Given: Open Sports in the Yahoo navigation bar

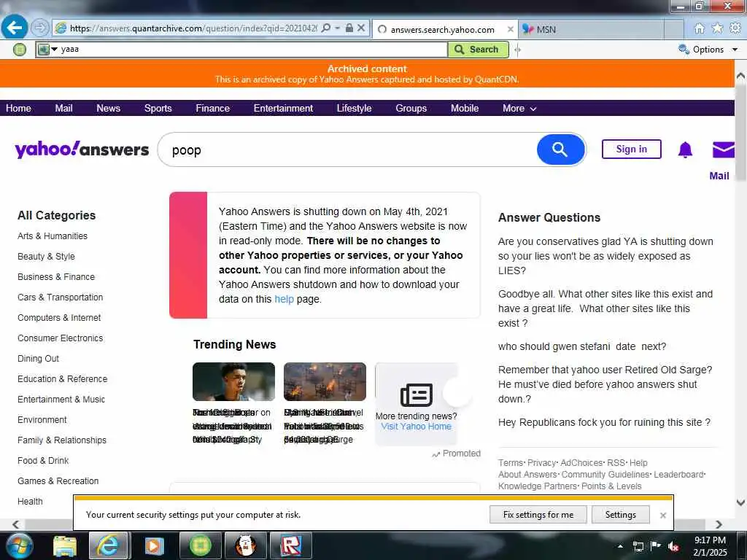Looking at the screenshot, I should (x=158, y=109).
